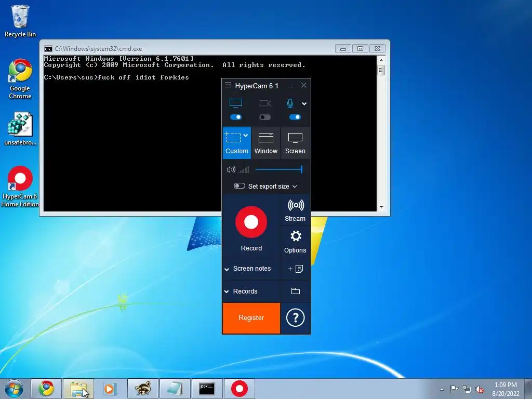
Task: Open the Action Center flag icon
Action: point(454,389)
